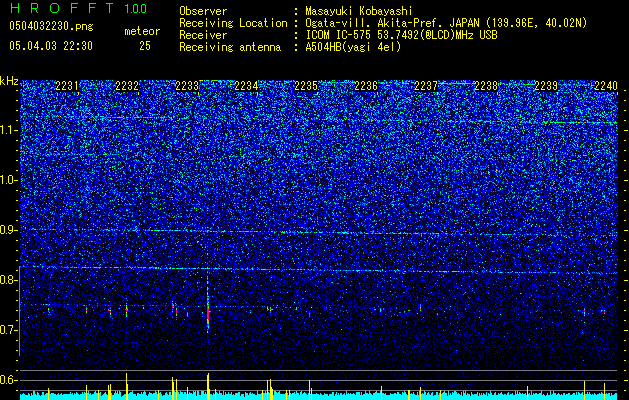Click the 'Observer' field label

pos(203,11)
